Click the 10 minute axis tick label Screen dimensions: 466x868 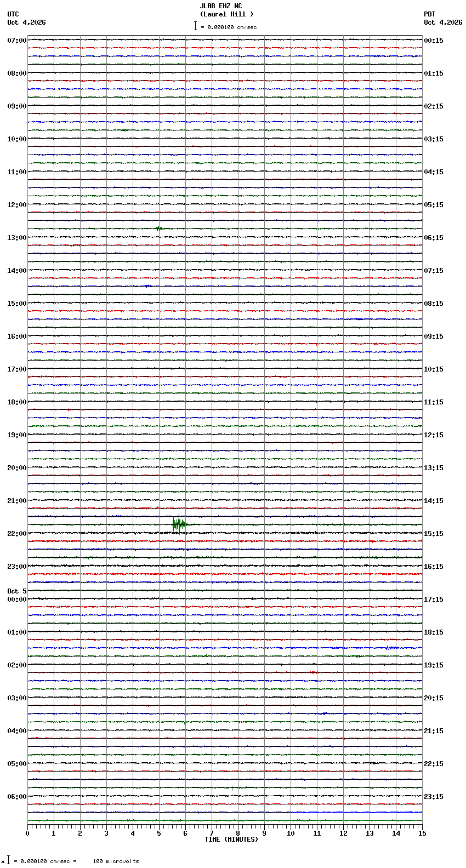coord(291,833)
